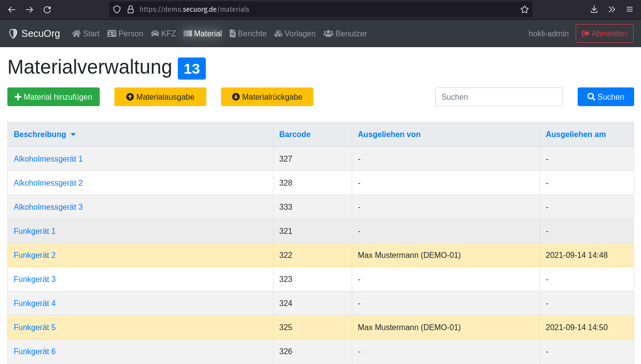Click the Materialausgabe button
The image size is (641, 364).
pos(160,97)
